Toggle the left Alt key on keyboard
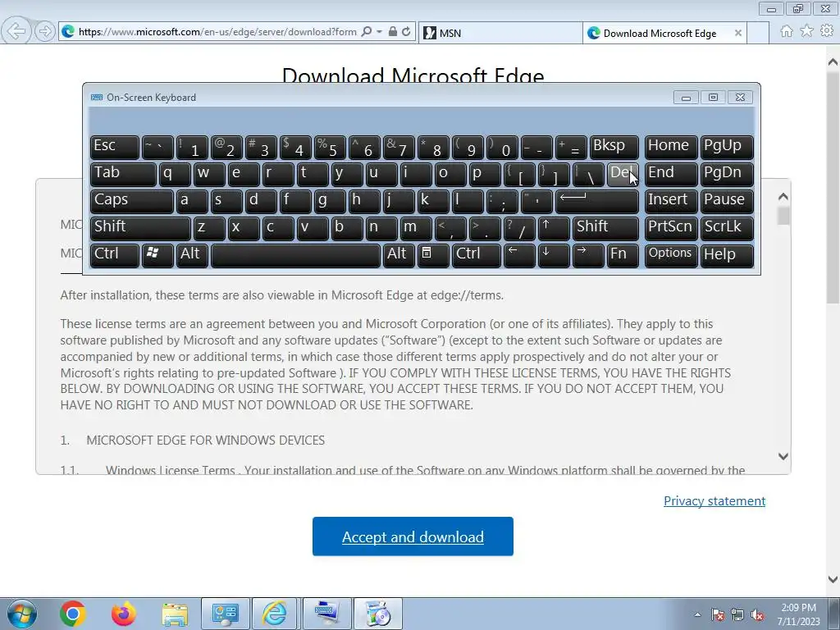This screenshot has height=630, width=840. (x=192, y=254)
